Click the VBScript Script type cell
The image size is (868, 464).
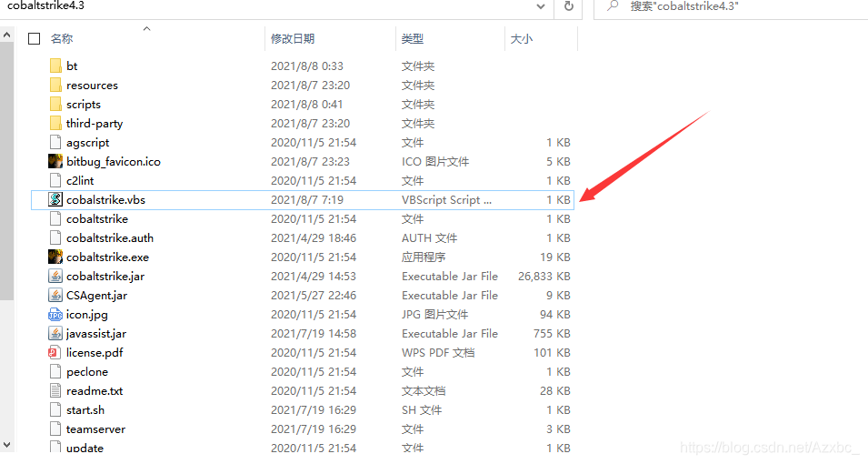click(446, 200)
